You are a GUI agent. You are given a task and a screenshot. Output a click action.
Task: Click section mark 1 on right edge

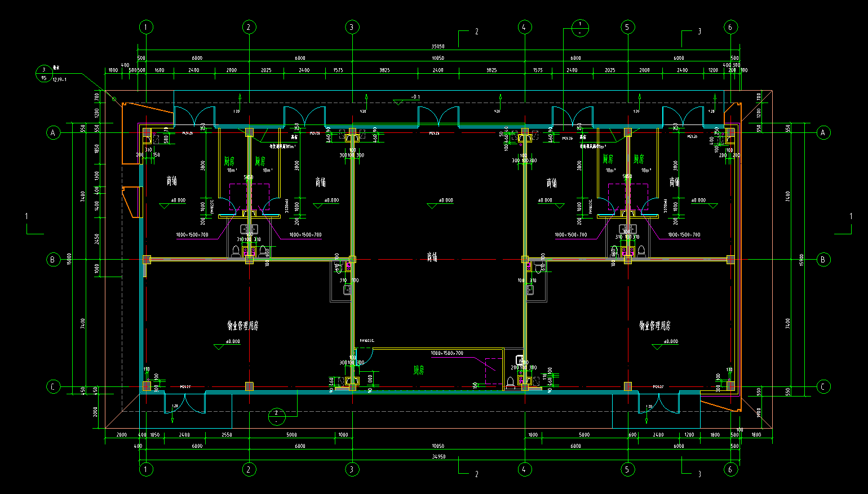(851, 216)
